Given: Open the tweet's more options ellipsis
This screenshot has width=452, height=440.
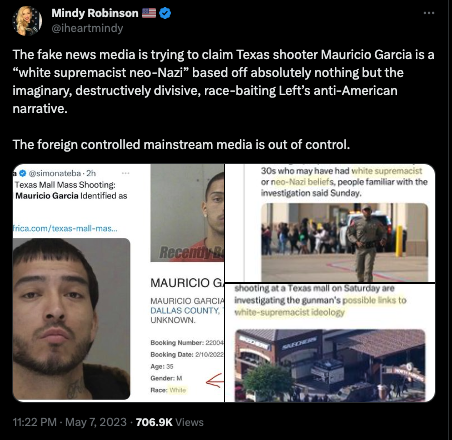Looking at the screenshot, I should [x=429, y=13].
